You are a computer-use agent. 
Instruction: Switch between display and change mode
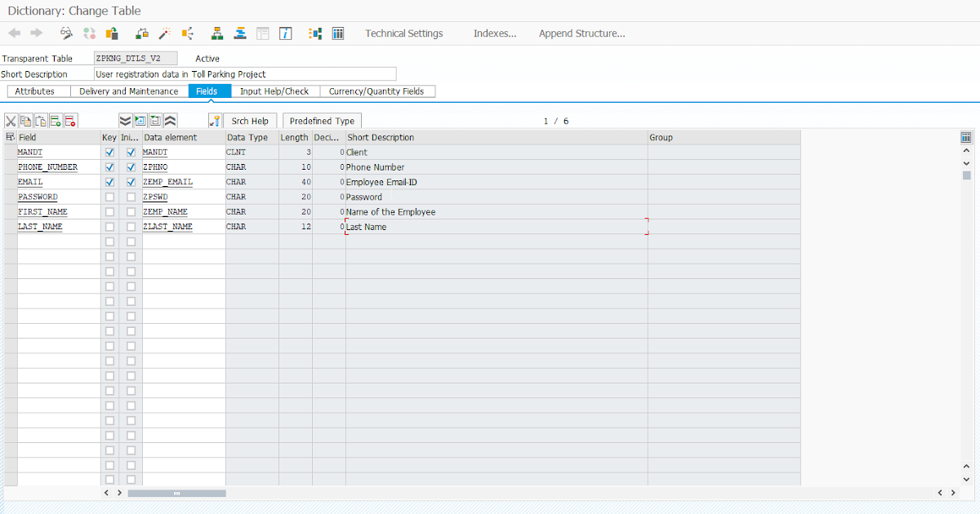click(65, 33)
